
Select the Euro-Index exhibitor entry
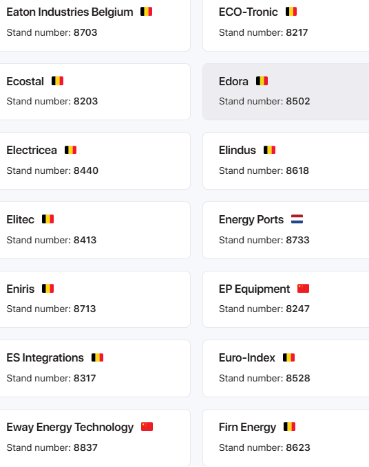click(x=286, y=368)
